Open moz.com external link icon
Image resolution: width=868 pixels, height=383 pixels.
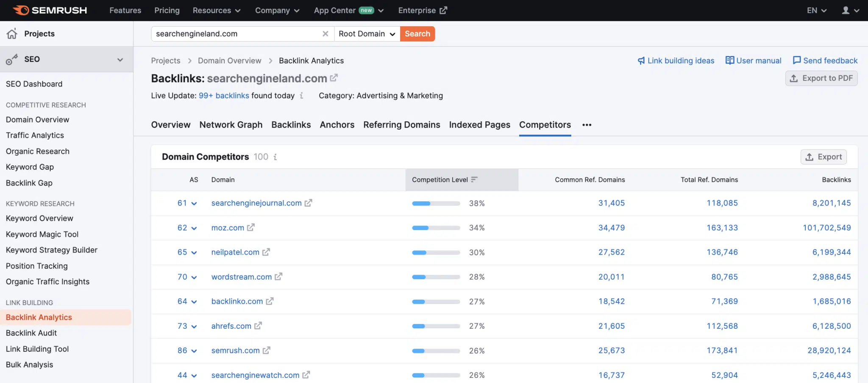pos(251,228)
